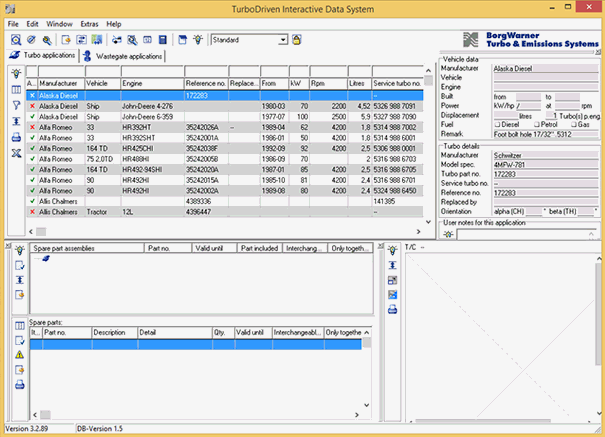Click the printer icon beside the applications table
605x437 pixels.
tap(16, 137)
